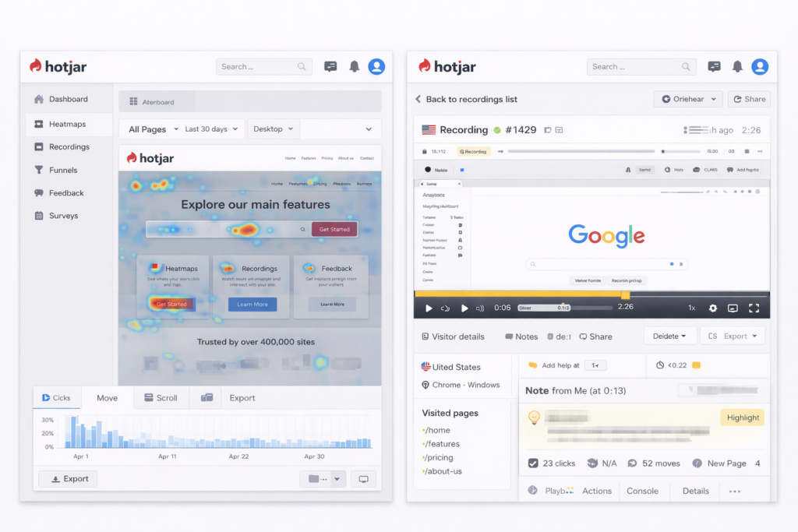The height and width of the screenshot is (532, 798).
Task: Switch to the Scroll heatmap tab
Action: click(x=161, y=398)
